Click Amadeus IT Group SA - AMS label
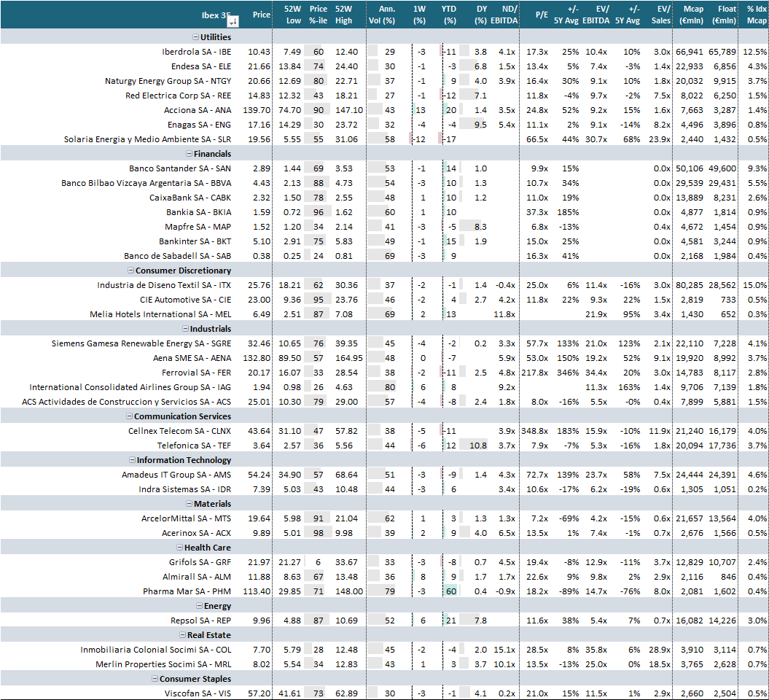The height and width of the screenshot is (700, 769). [x=176, y=475]
